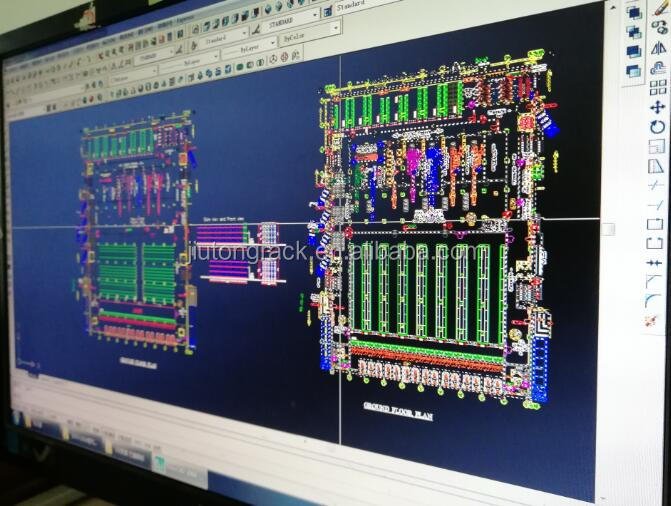Select the Break tool
Viewport: 671px width, 506px height.
click(654, 243)
